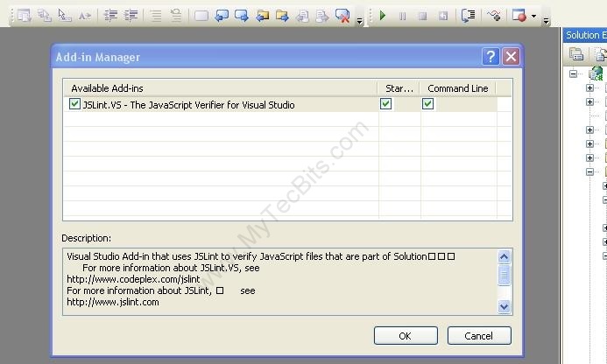Move to next bookmark in document
The height and width of the screenshot is (364, 607).
[322, 16]
